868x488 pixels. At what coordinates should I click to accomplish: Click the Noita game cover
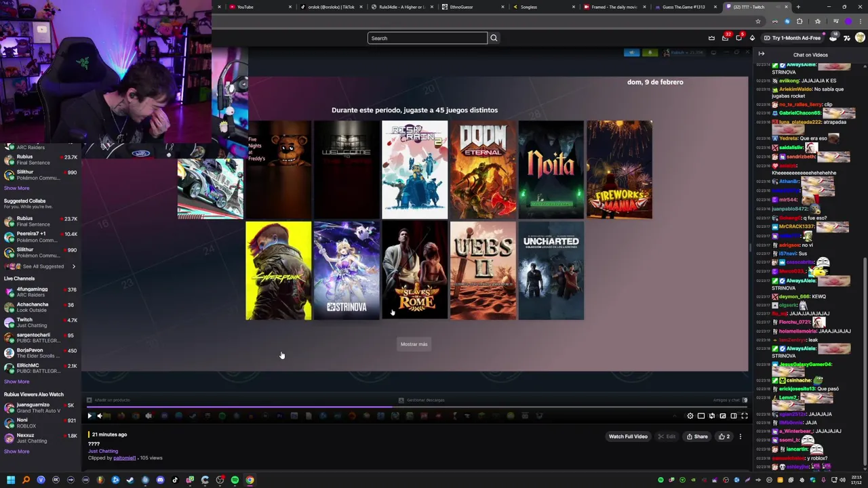pos(551,170)
